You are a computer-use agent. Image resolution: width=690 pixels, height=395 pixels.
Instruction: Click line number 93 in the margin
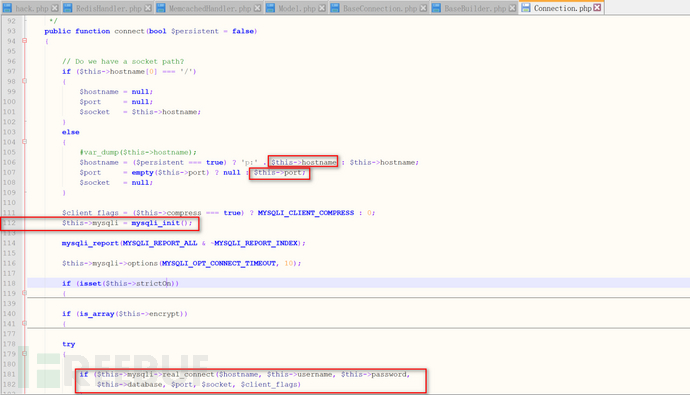(x=11, y=31)
